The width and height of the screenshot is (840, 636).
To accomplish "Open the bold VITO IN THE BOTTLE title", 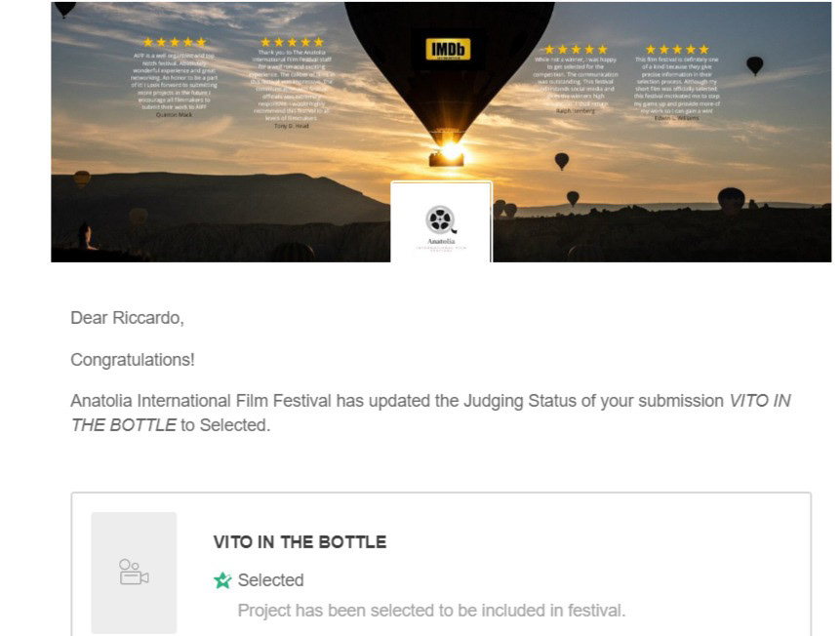I will point(300,542).
